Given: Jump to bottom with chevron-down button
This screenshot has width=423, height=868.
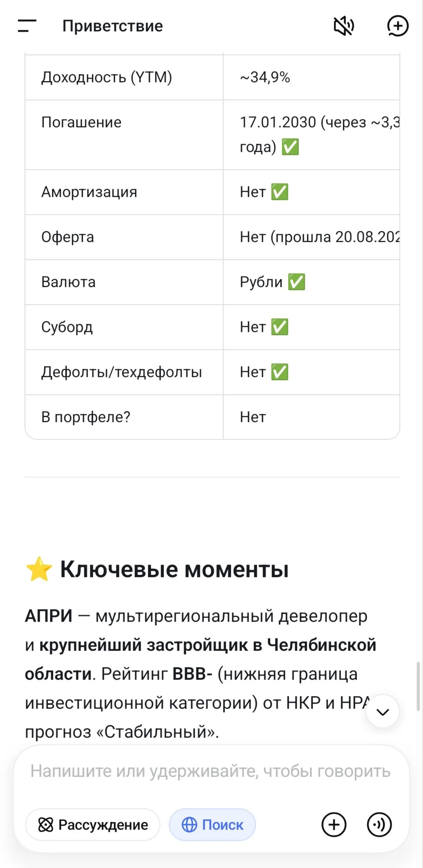Looking at the screenshot, I should 383,711.
